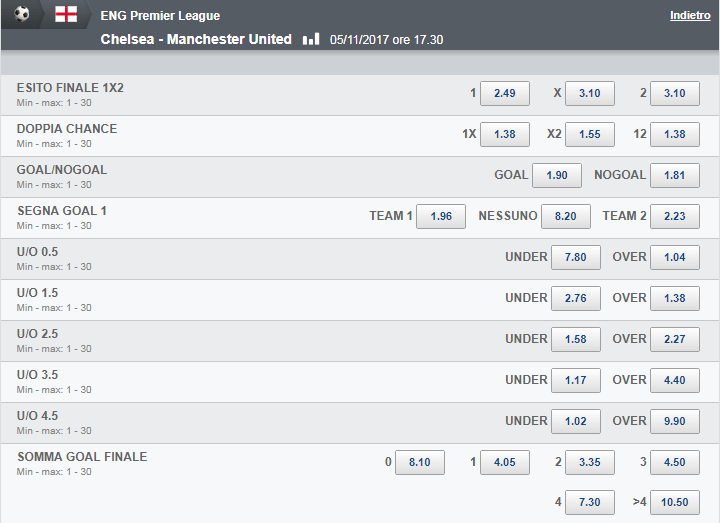720x523 pixels.
Task: Select UNDER 2.5 odds 1.58
Action: tap(576, 339)
